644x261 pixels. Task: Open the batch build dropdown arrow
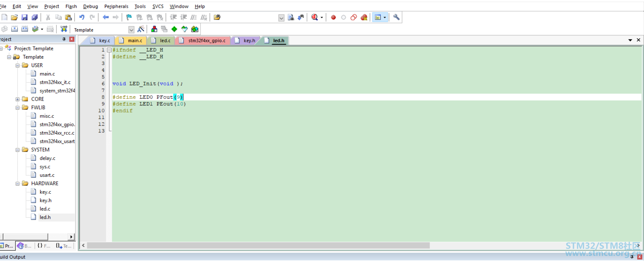(42, 29)
